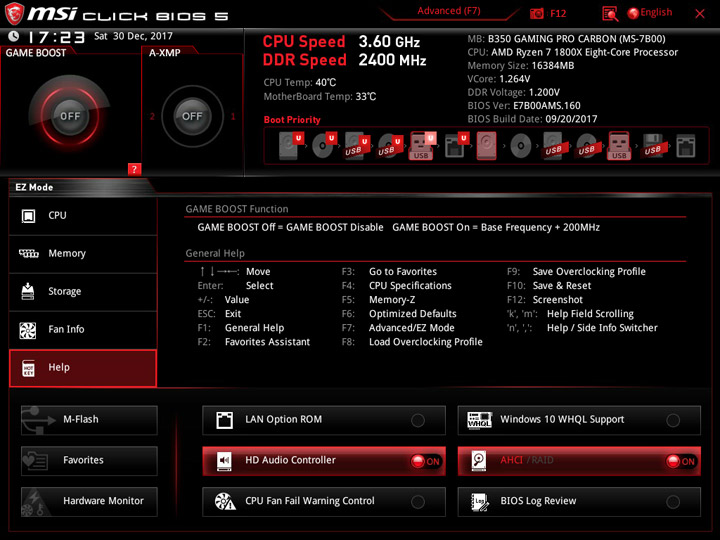720x540 pixels.
Task: Click the Boot Priority label
Action: tap(292, 120)
